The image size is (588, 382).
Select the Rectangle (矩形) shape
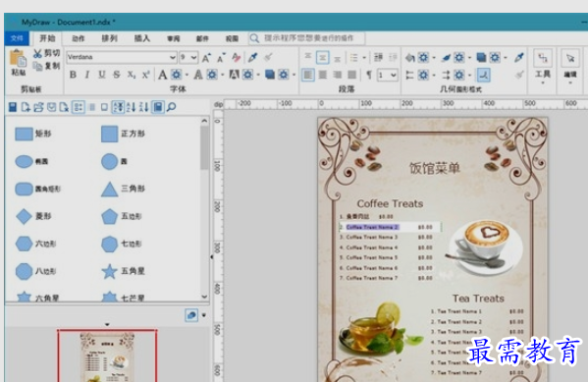click(33, 134)
